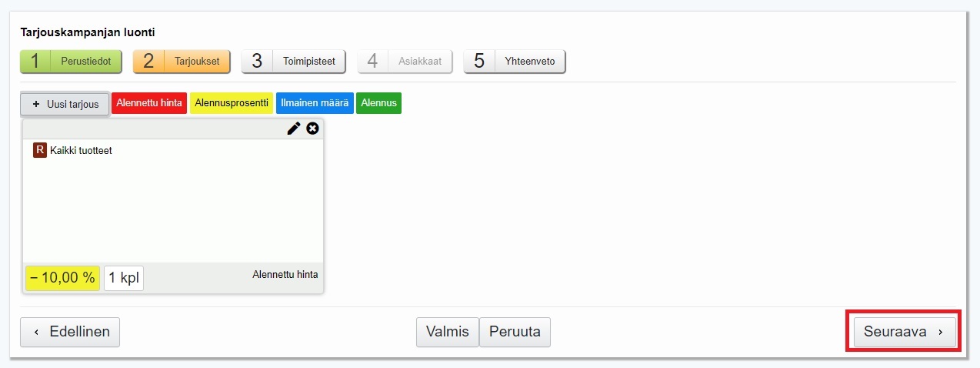Click the red Alennettu hinta tag
Screen dimensions: 980x368
click(149, 103)
